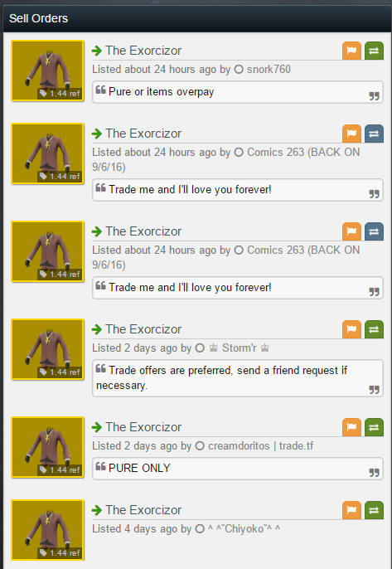Report snork760's listing with the orange flag
Image resolution: width=392 pixels, height=569 pixels.
(351, 51)
